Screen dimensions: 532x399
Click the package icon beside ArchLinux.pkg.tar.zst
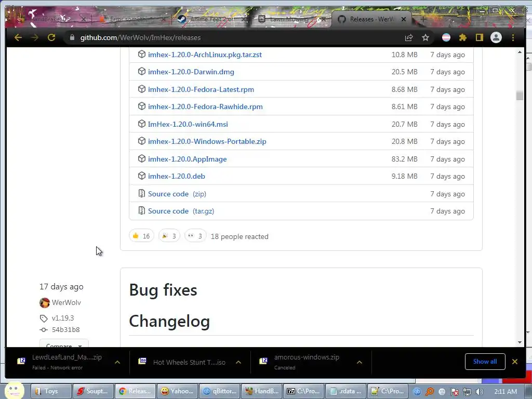pyautogui.click(x=142, y=54)
